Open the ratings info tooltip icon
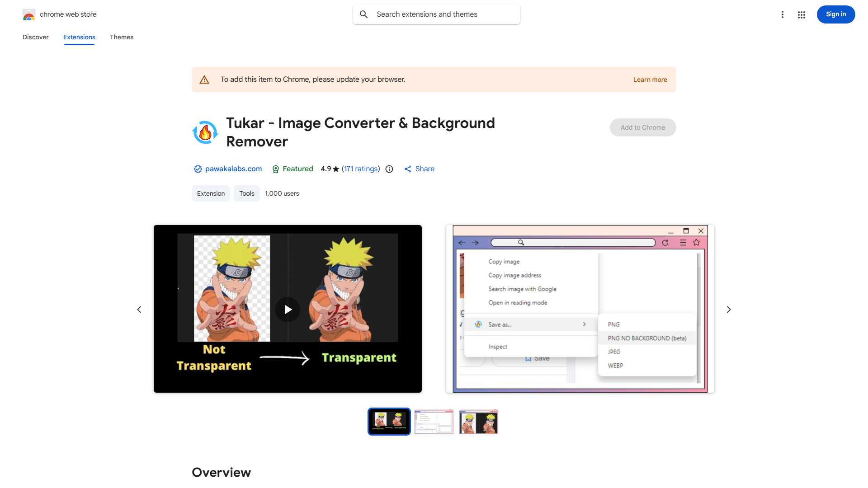The image size is (868, 488). point(389,169)
